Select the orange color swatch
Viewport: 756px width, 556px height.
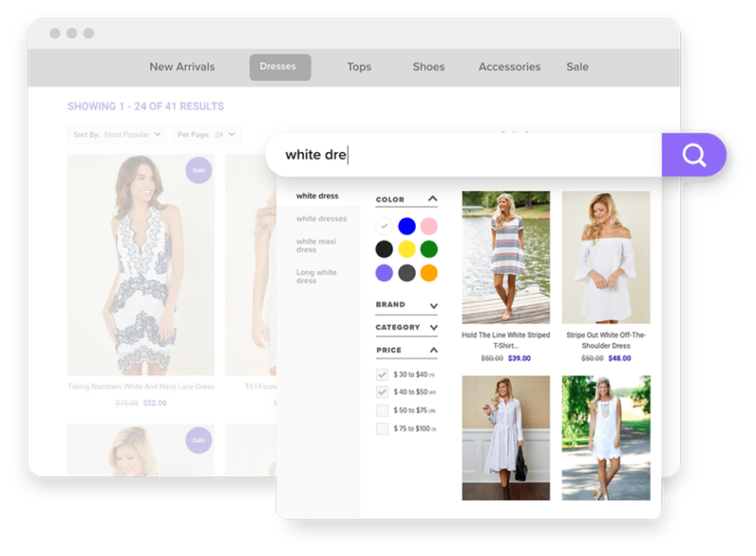pyautogui.click(x=429, y=272)
